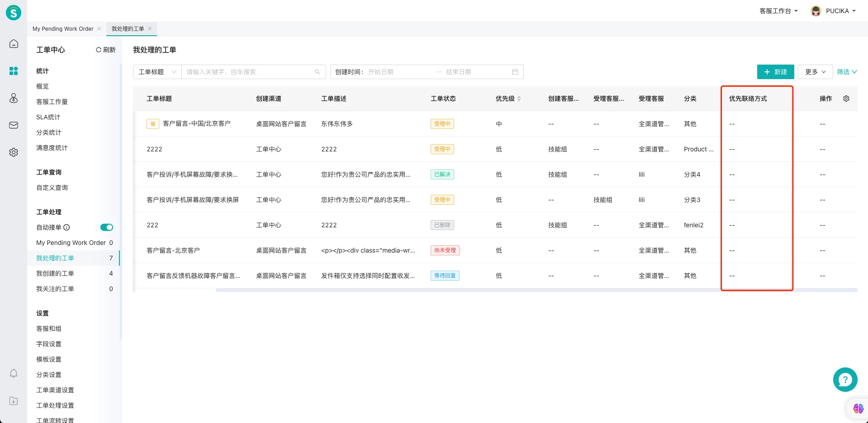Open the home icon in left sidebar
The height and width of the screenshot is (423, 868).
pos(14,44)
